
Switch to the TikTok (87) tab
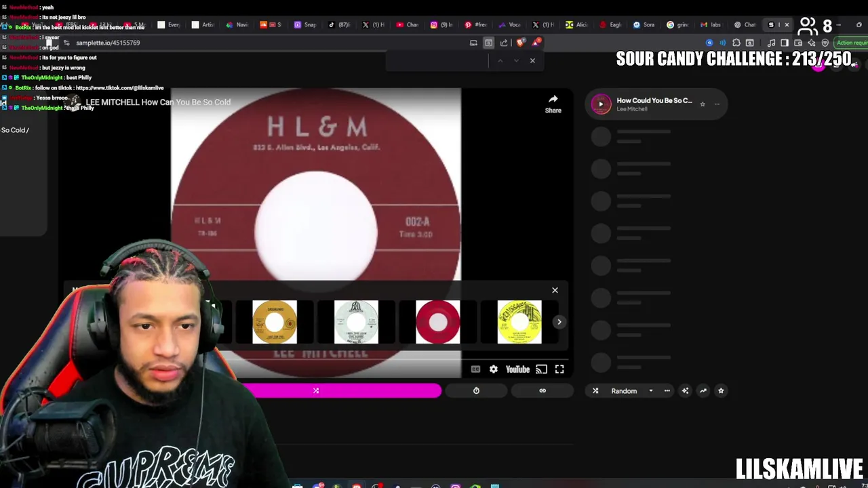[339, 24]
